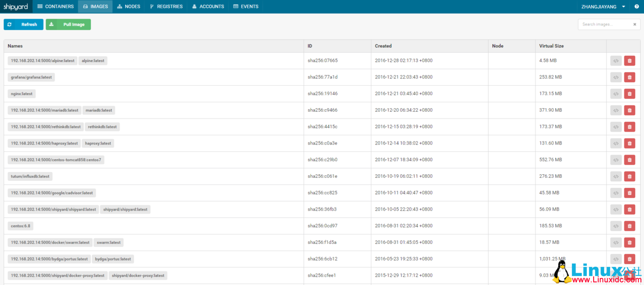Open the code/tag icon for the nginx:latest row
This screenshot has width=644, height=285.
coord(615,94)
